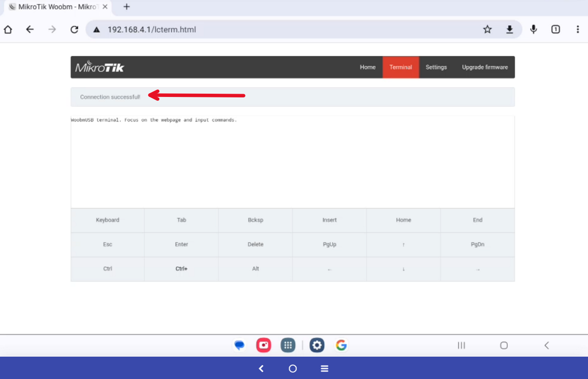Open the Terminal menu item
Image resolution: width=588 pixels, height=379 pixels.
click(x=401, y=67)
